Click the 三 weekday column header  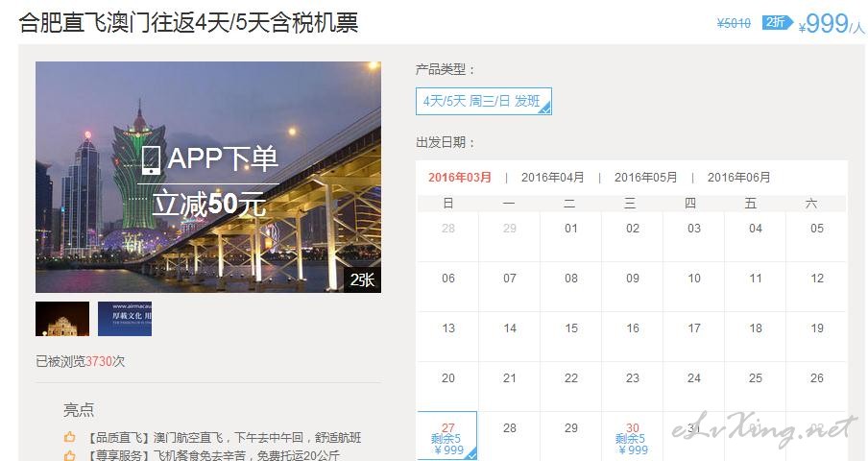click(630, 203)
